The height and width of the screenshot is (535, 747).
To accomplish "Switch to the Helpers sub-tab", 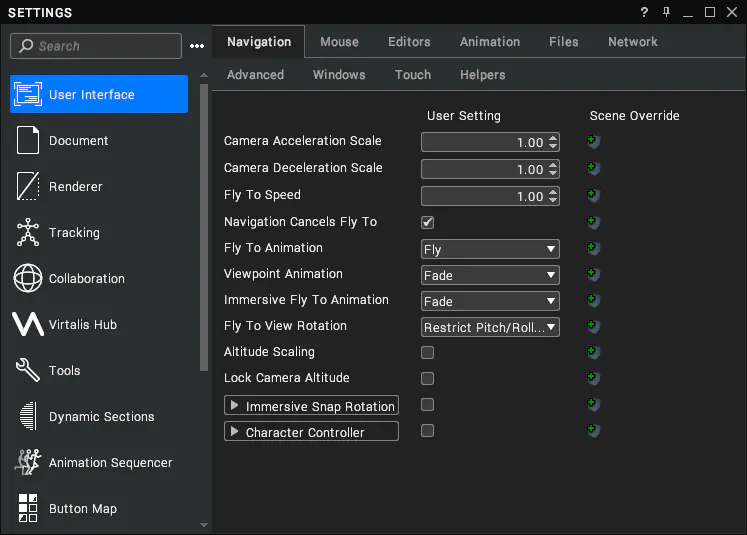I will click(x=482, y=75).
